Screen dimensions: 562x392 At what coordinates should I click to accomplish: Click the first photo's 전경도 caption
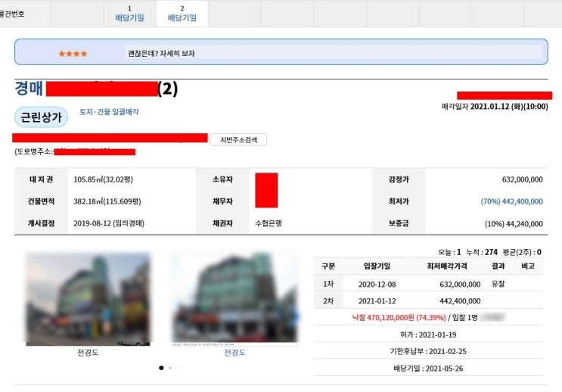pyautogui.click(x=88, y=353)
